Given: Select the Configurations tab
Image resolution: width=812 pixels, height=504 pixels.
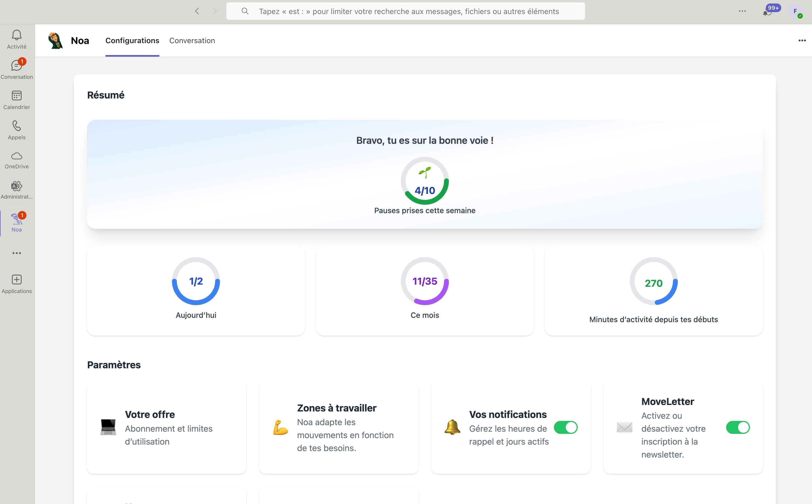Looking at the screenshot, I should click(x=132, y=41).
